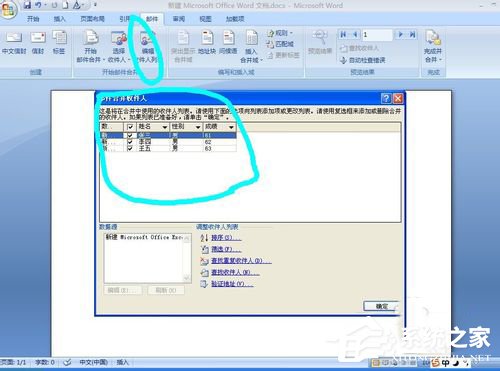Switch to the 加载项 ribbon tab
The width and height of the screenshot is (500, 371).
point(235,19)
